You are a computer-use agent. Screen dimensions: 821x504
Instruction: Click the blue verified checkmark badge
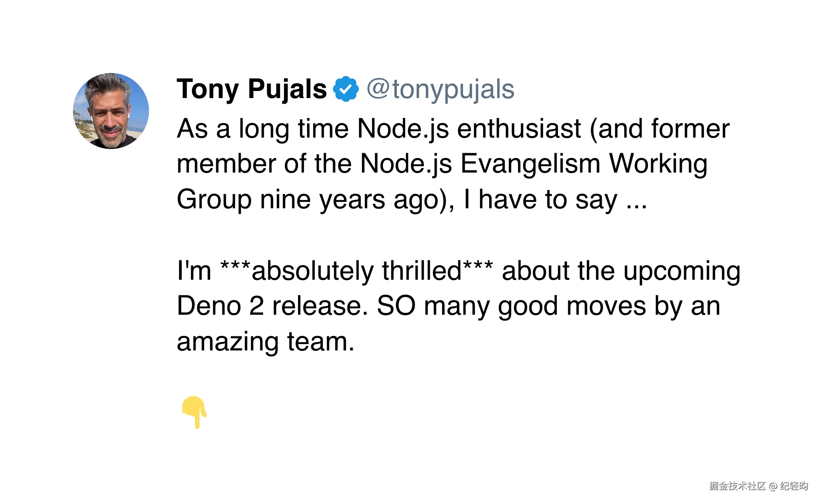click(346, 89)
